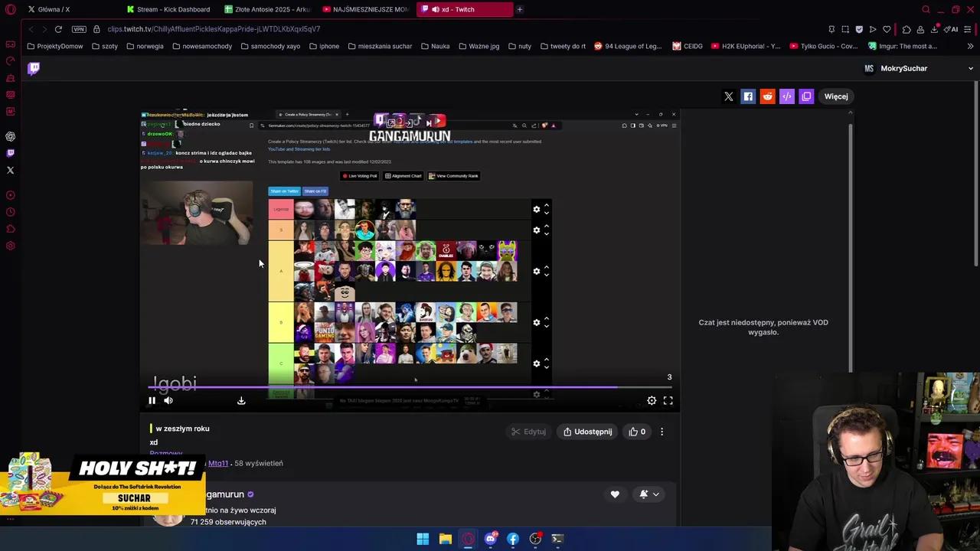The height and width of the screenshot is (551, 980).
Task: Go back with the browser back arrow
Action: click(x=31, y=29)
